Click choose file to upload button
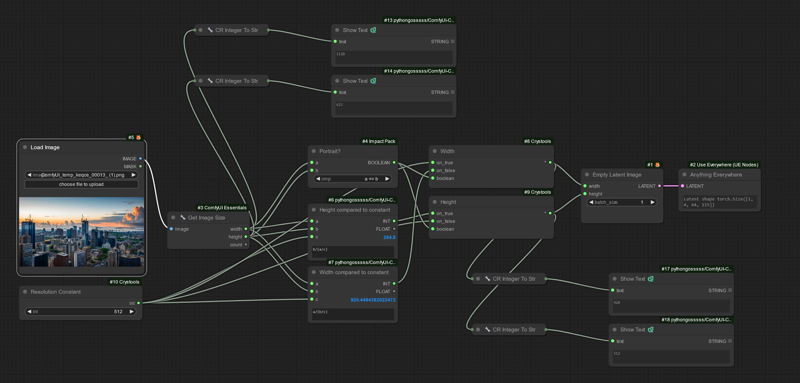This screenshot has height=383, width=800. [81, 184]
